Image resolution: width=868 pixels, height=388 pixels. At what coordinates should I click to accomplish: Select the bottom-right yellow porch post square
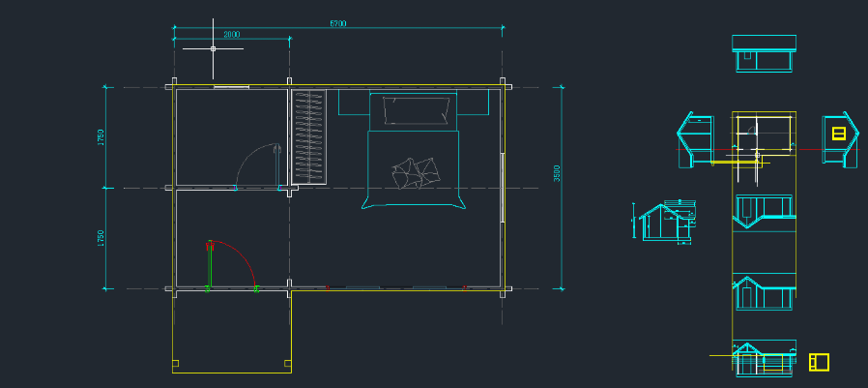pos(287,364)
